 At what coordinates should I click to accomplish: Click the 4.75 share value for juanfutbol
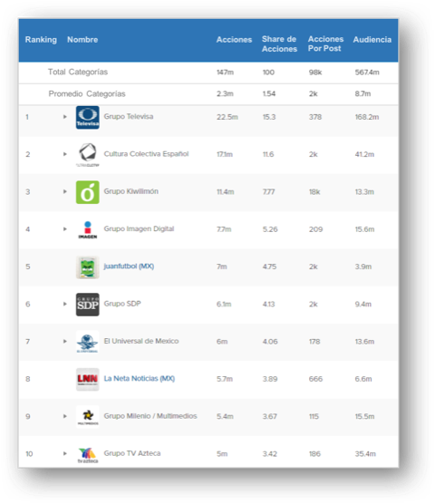[x=269, y=267]
